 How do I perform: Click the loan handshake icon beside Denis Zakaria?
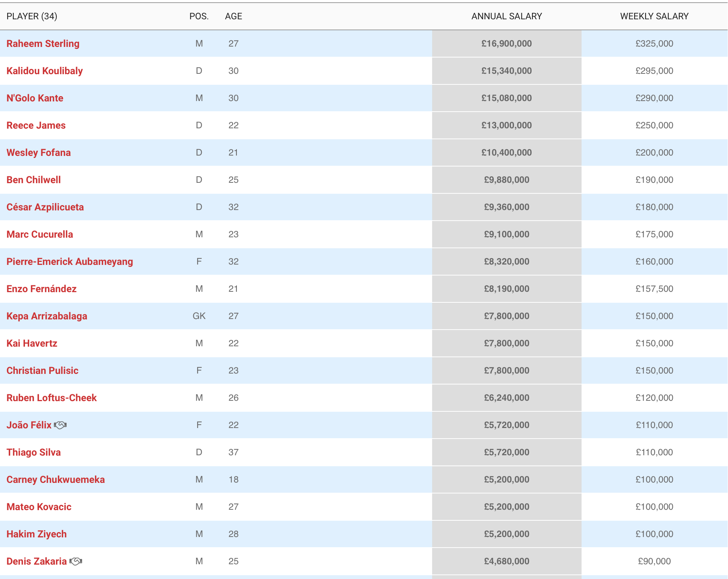pyautogui.click(x=76, y=561)
